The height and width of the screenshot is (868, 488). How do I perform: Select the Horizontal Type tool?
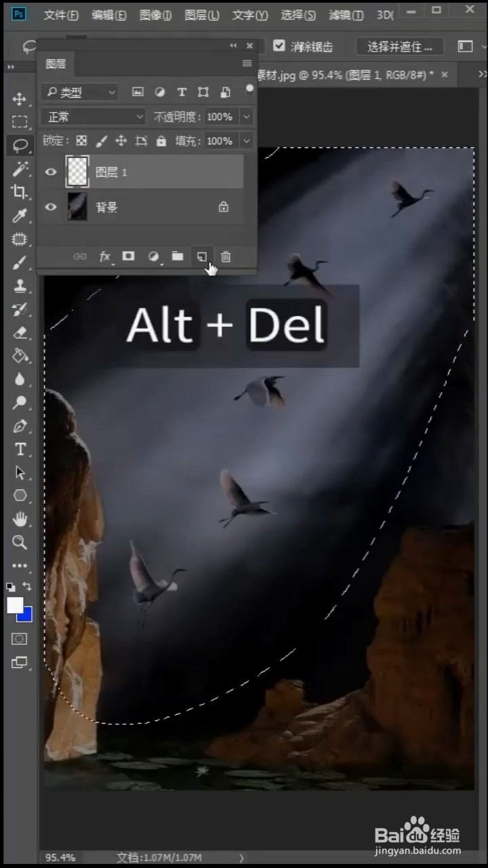tap(20, 449)
